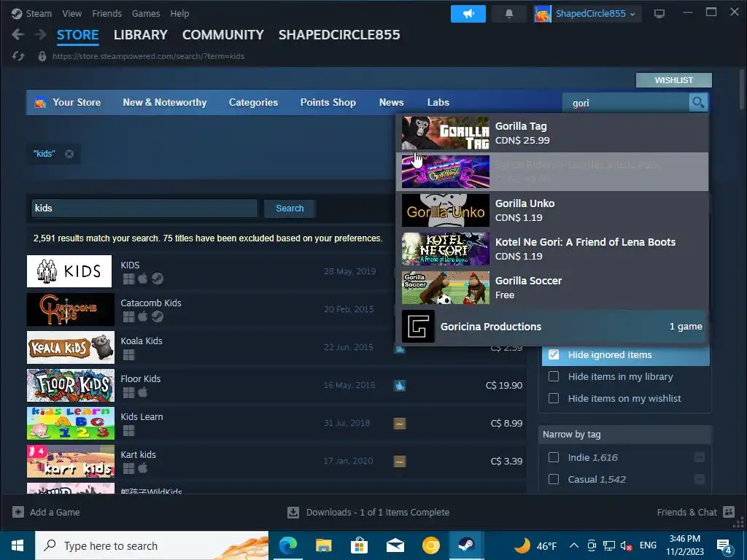Select Gorilla Unko suggestion
The image size is (747, 560).
coord(552,211)
